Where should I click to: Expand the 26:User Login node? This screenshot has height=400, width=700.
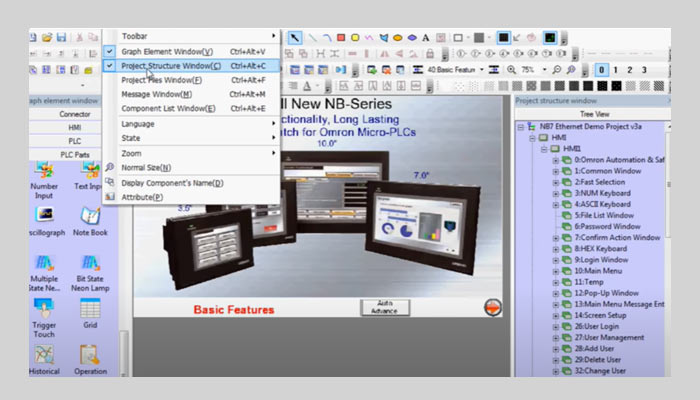(556, 327)
